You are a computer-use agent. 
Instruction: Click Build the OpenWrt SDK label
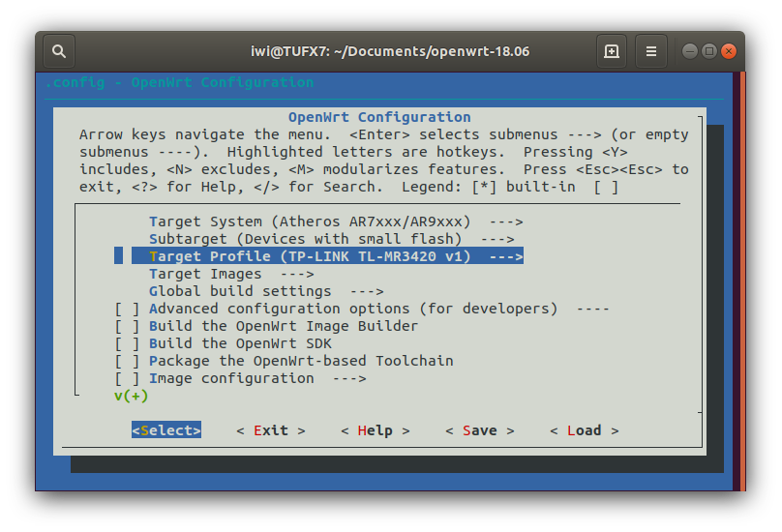point(240,344)
